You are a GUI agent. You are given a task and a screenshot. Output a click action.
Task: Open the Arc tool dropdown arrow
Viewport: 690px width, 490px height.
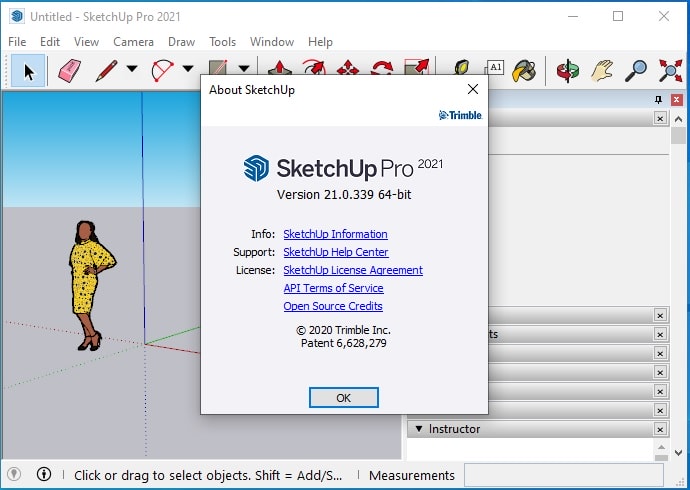click(x=188, y=69)
